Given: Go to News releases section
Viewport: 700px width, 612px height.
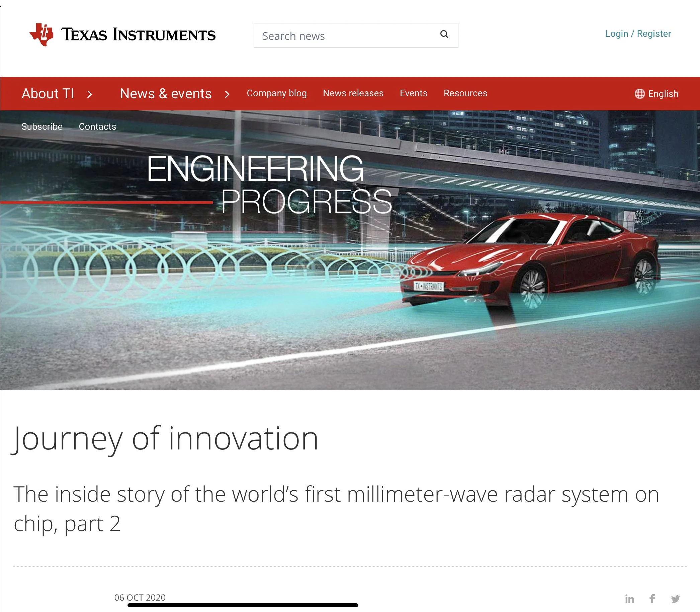Looking at the screenshot, I should click(x=353, y=93).
